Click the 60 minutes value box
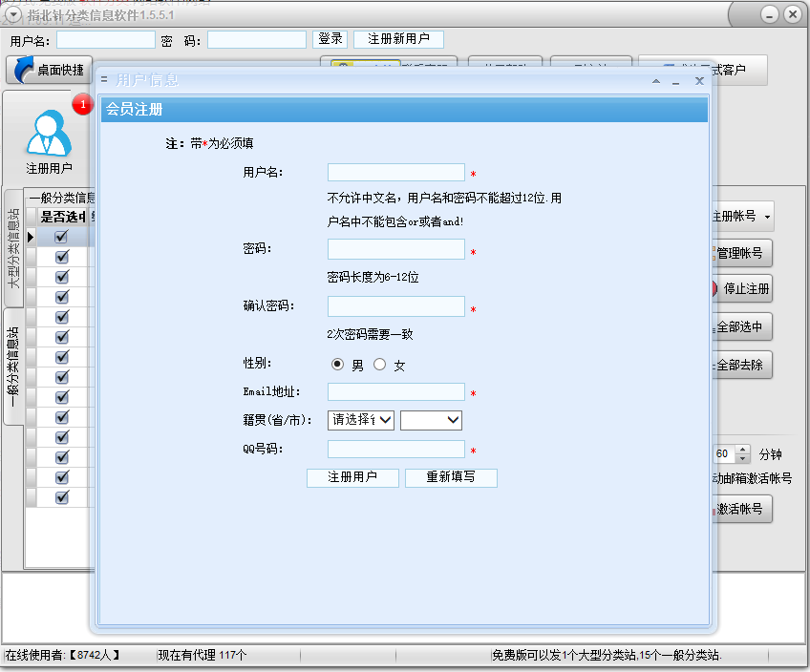Viewport: 810px width, 672px height. click(724, 454)
